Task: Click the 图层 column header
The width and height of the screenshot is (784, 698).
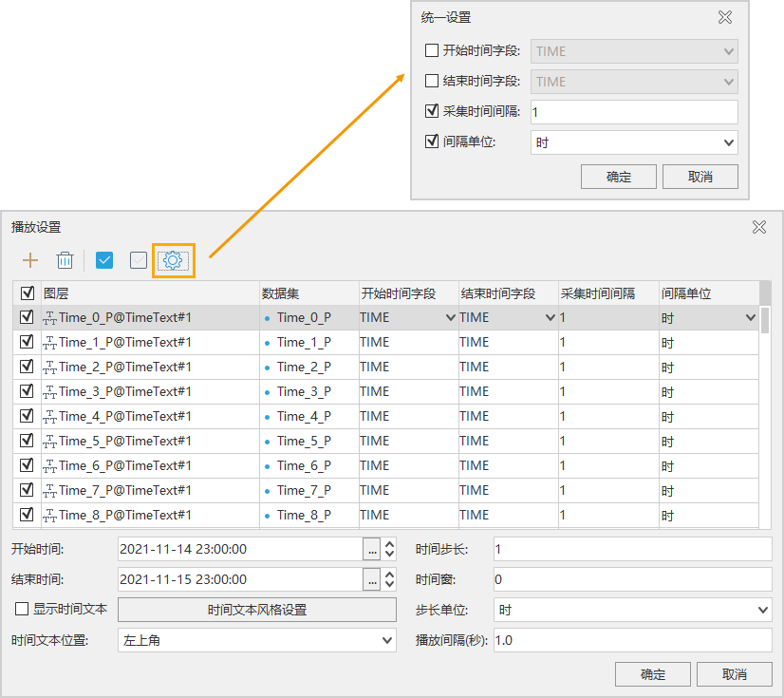Action: [150, 293]
